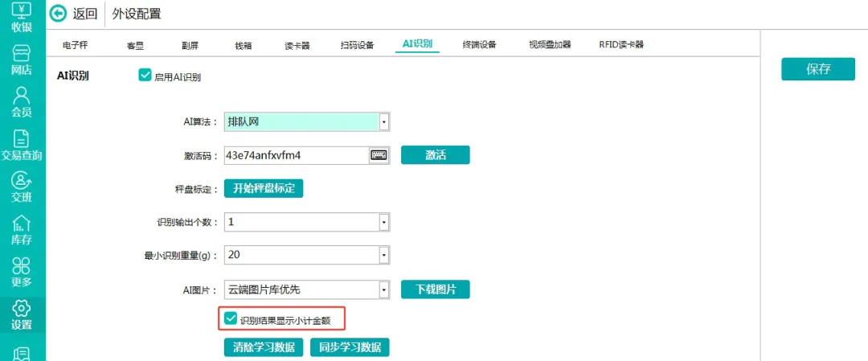The width and height of the screenshot is (868, 361).
Task: Switch to the 终端设备 tab
Action: pyautogui.click(x=479, y=45)
